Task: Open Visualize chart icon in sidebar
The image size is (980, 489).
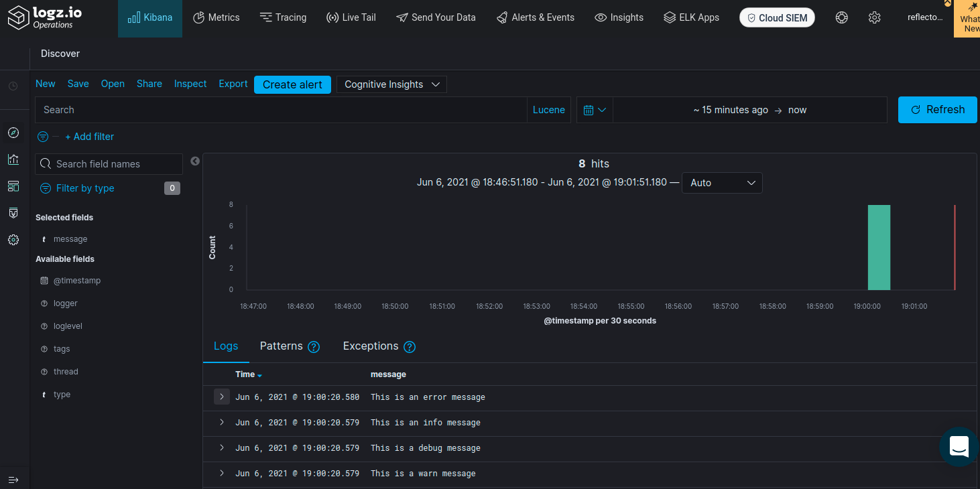Action: coord(13,159)
